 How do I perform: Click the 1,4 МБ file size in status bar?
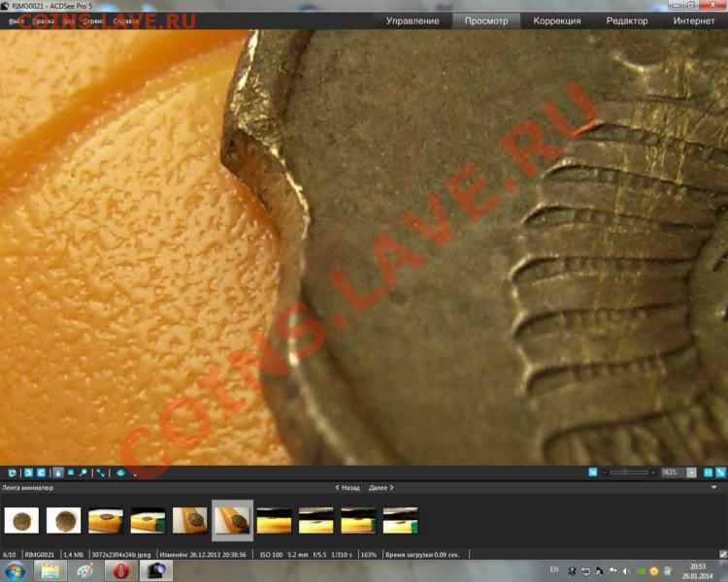click(74, 555)
